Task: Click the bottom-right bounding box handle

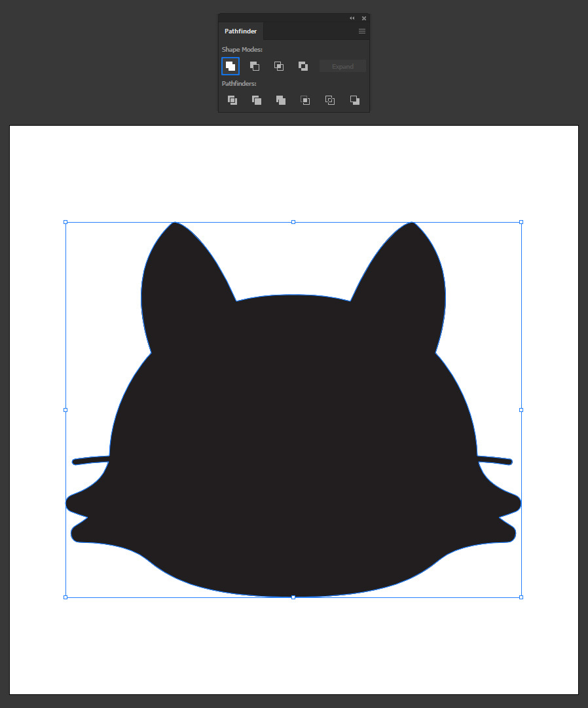Action: click(521, 597)
